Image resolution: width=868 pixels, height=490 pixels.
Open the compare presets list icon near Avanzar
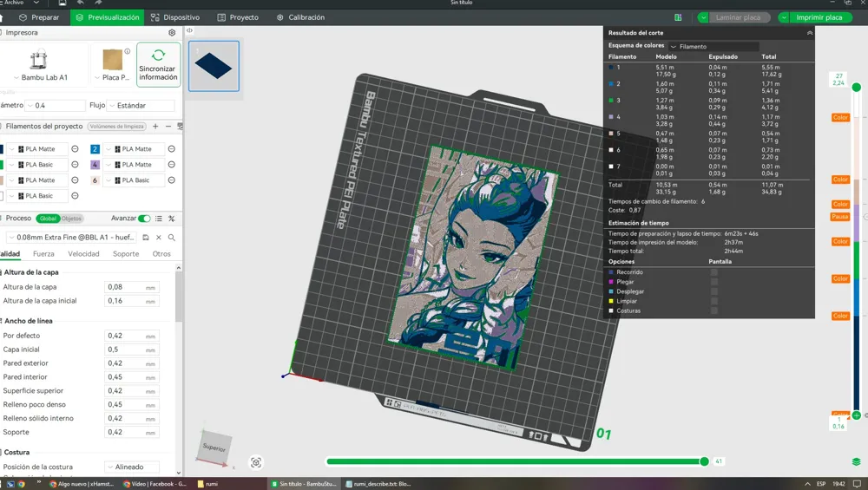click(159, 219)
